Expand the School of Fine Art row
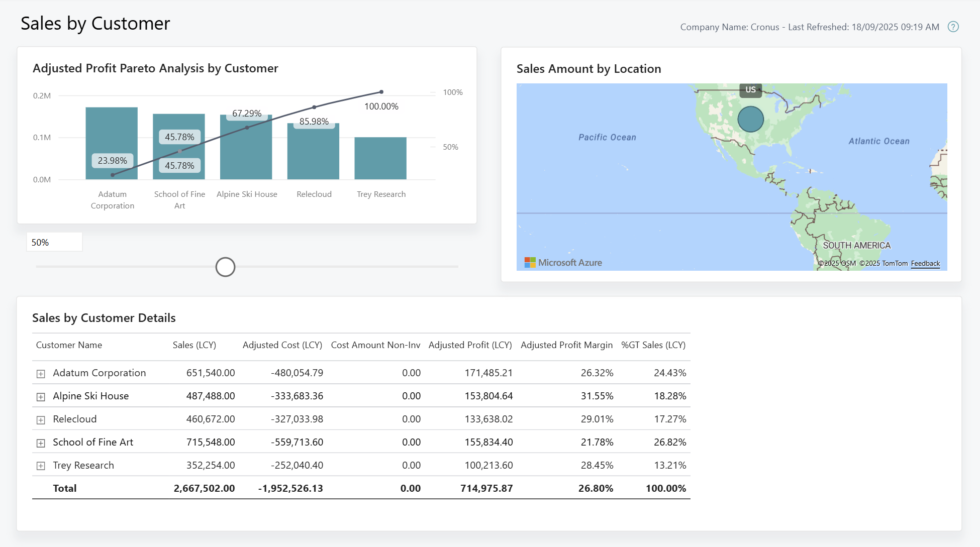 tap(40, 442)
